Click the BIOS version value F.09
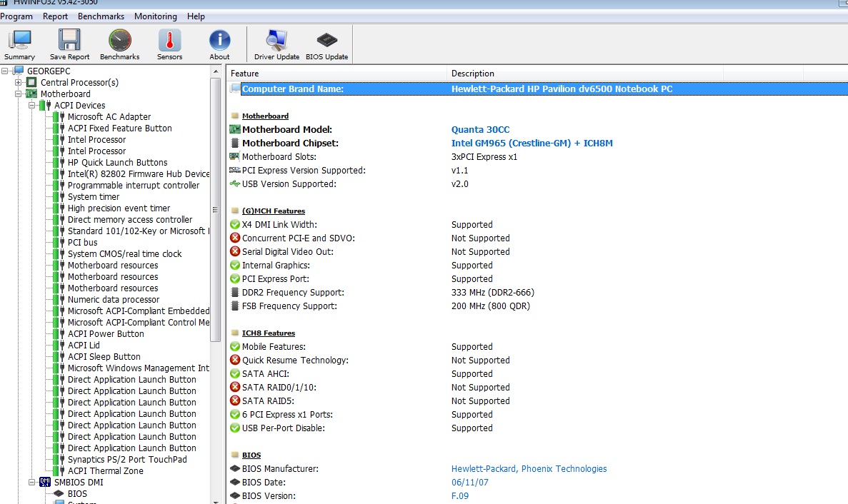Viewport: 848px width, 504px height. pyautogui.click(x=460, y=495)
